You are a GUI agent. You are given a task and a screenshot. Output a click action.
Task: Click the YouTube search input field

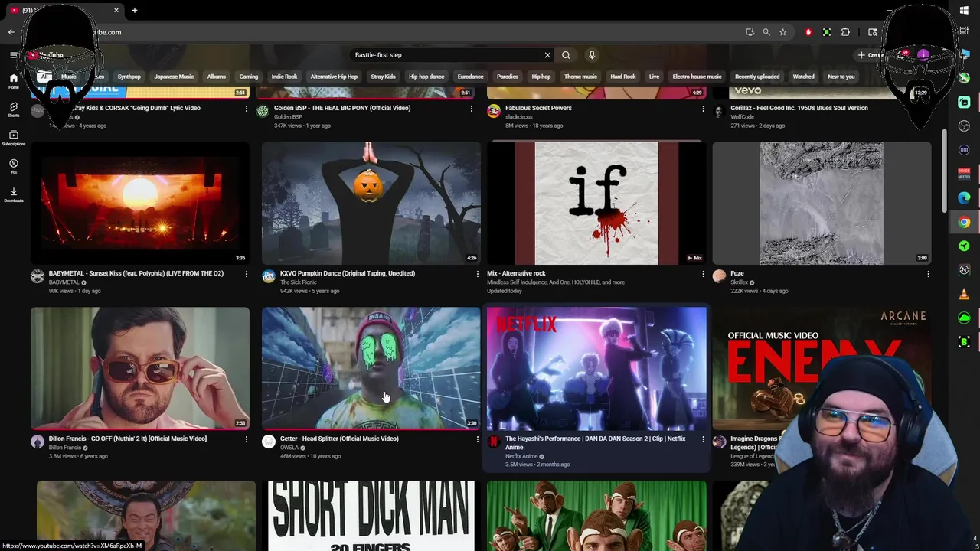coord(446,55)
